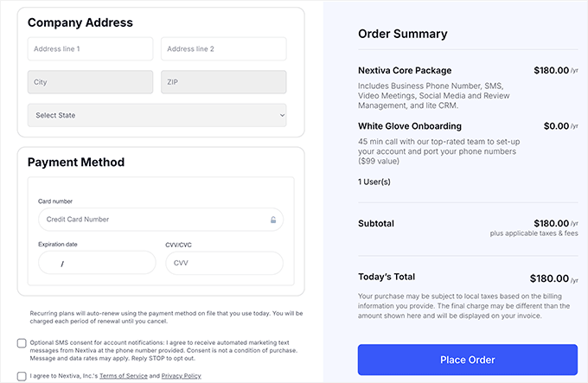Open the Terms of Service link
This screenshot has width=588, height=383.
125,376
